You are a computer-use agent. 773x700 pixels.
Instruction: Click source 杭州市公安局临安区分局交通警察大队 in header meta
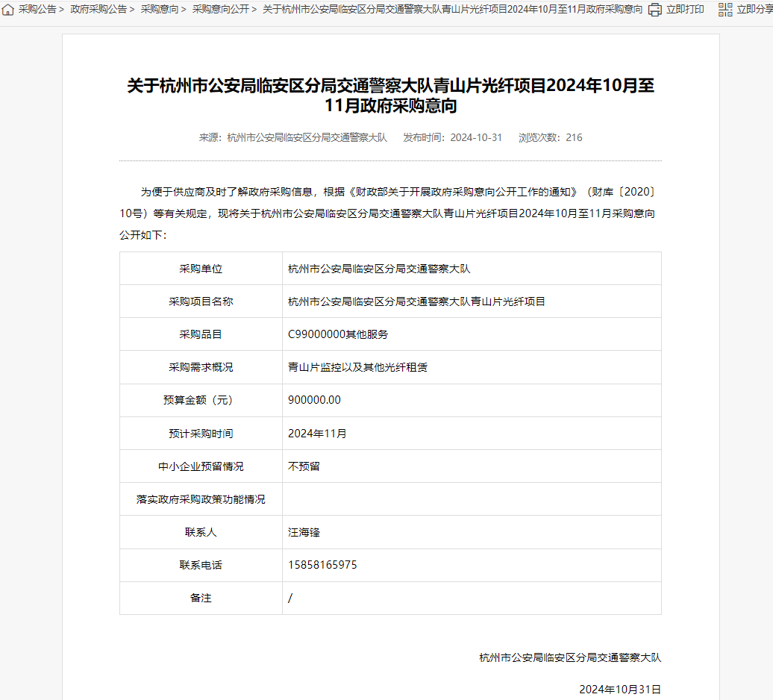[x=307, y=137]
